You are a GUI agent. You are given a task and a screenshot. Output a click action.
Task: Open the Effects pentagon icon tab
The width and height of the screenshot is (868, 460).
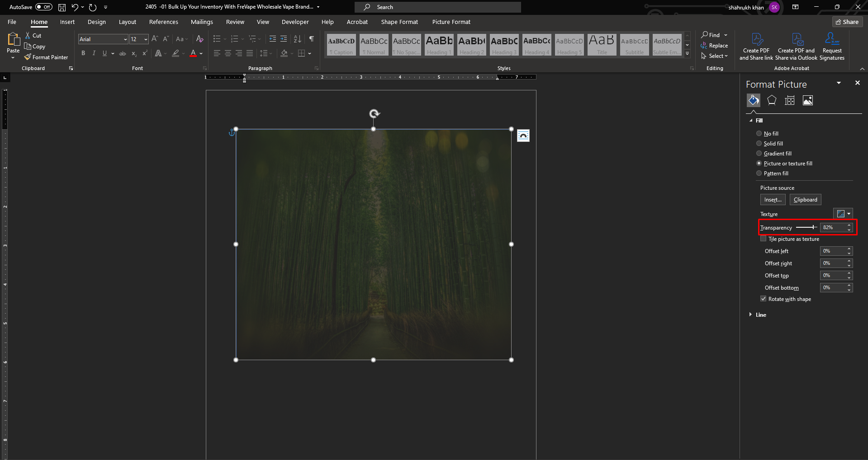772,100
